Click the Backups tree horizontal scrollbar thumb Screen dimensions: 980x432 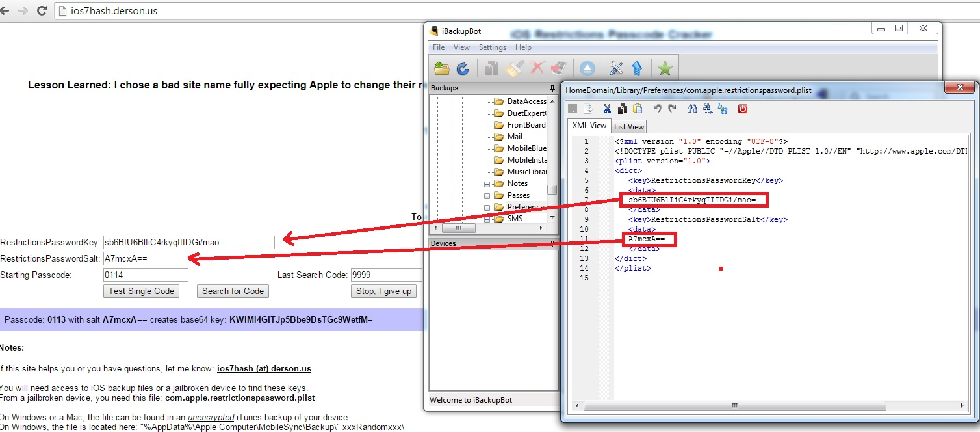click(458, 228)
